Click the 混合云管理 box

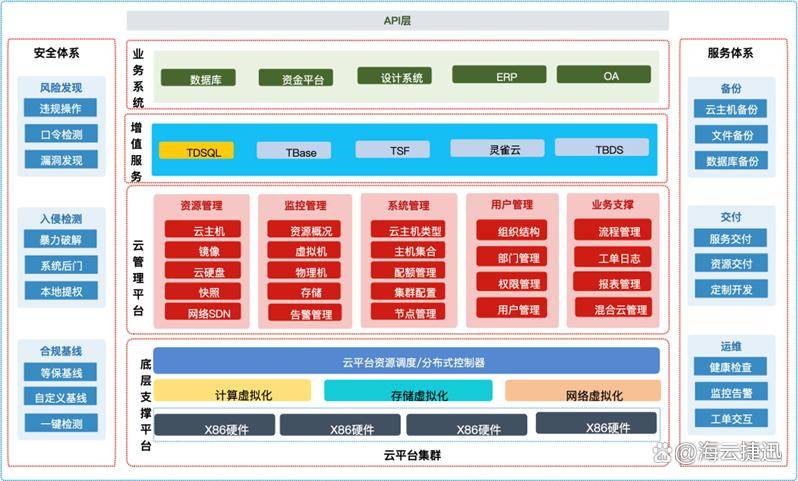614,307
